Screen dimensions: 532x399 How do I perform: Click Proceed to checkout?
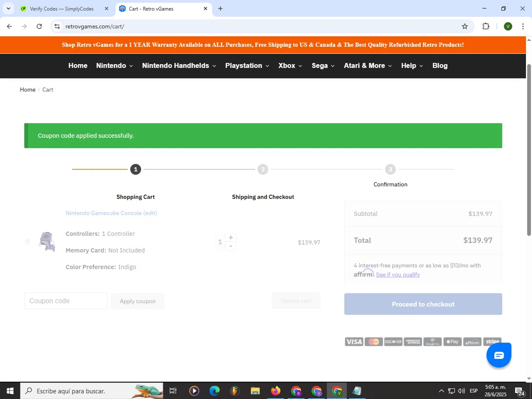423,304
